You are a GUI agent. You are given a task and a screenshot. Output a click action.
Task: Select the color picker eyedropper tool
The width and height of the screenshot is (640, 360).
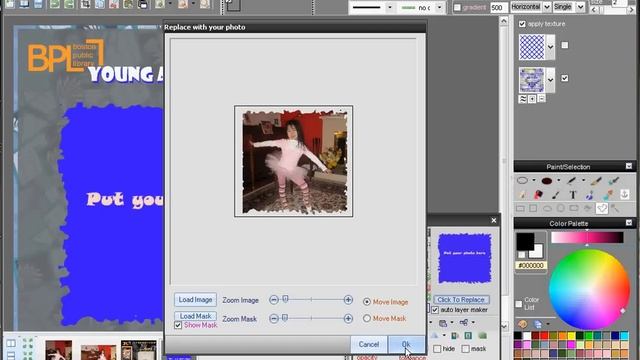pyautogui.click(x=608, y=195)
